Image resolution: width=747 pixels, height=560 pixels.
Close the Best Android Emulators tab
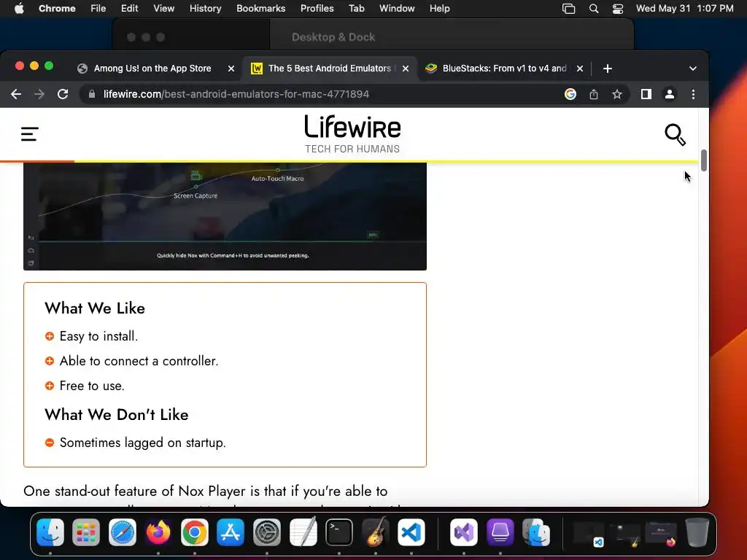point(406,69)
